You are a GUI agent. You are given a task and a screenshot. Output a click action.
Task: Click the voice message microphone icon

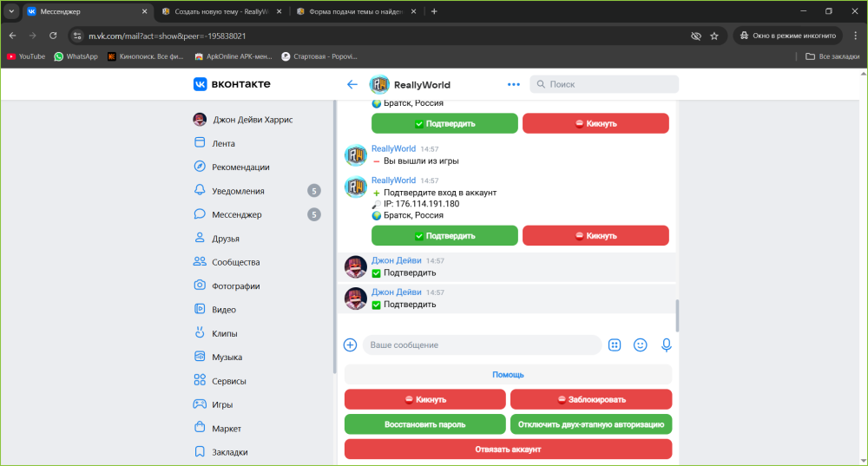point(667,345)
